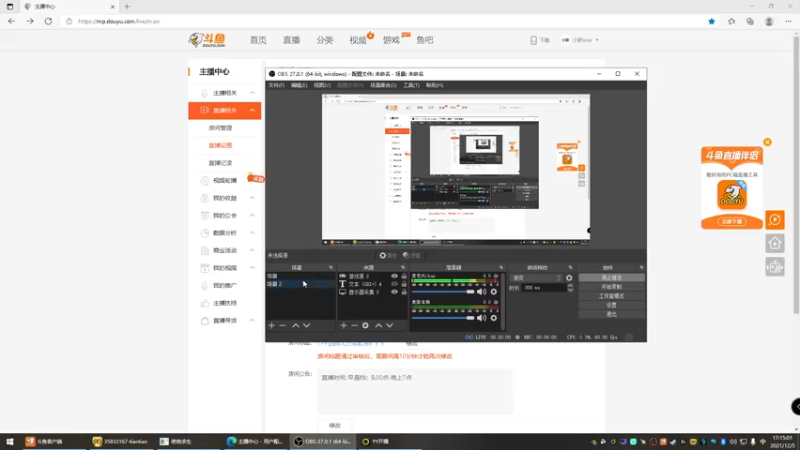Open OBS 视图(V) menu
Screen dimensions: 800x450
tap(322, 85)
